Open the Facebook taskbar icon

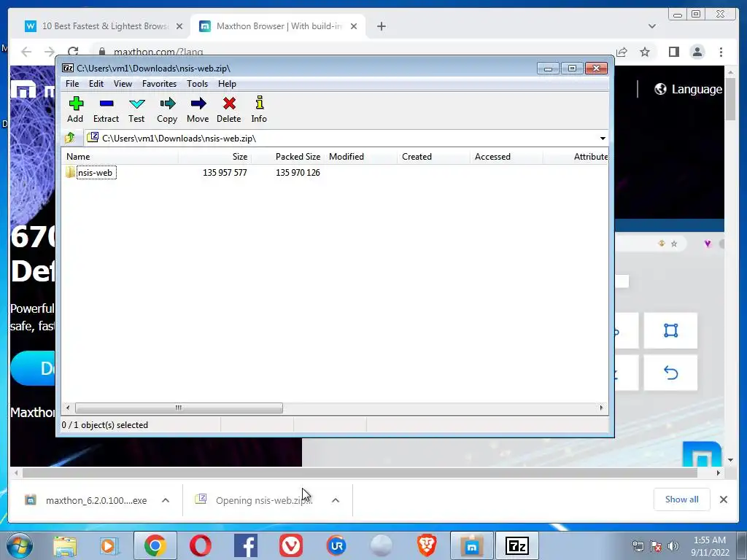[x=245, y=545]
